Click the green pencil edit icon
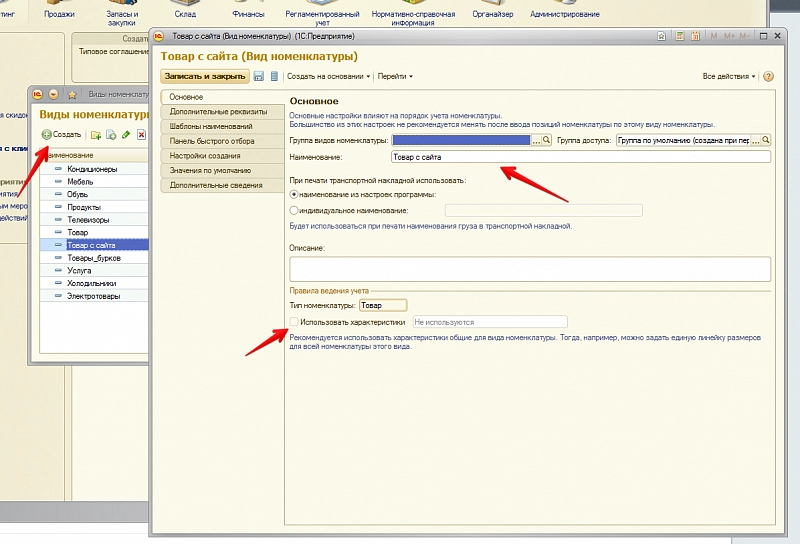 (126, 134)
